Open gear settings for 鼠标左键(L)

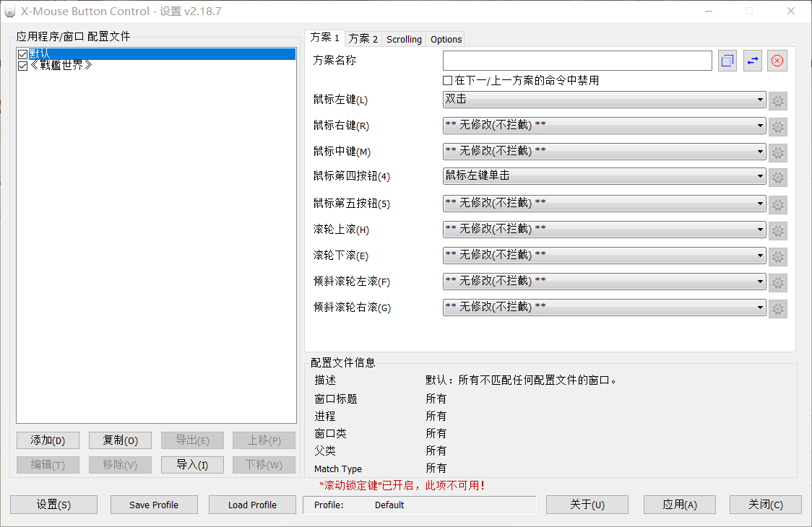click(x=778, y=100)
